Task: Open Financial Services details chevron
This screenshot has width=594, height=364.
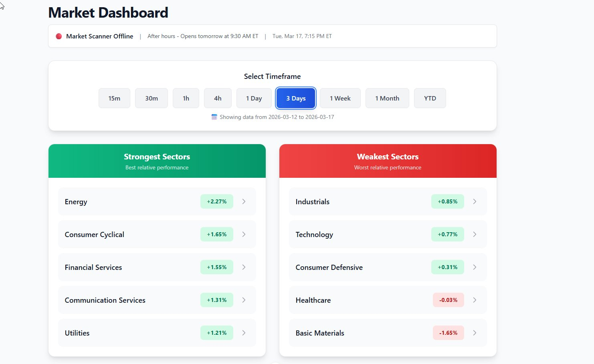Action: 244,267
